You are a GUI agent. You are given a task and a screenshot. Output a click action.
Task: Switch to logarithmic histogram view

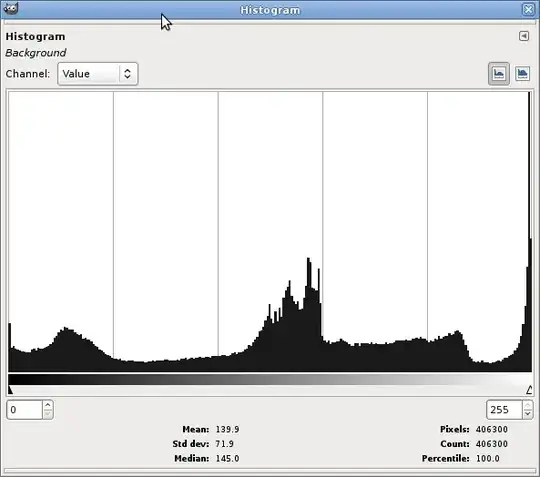522,73
